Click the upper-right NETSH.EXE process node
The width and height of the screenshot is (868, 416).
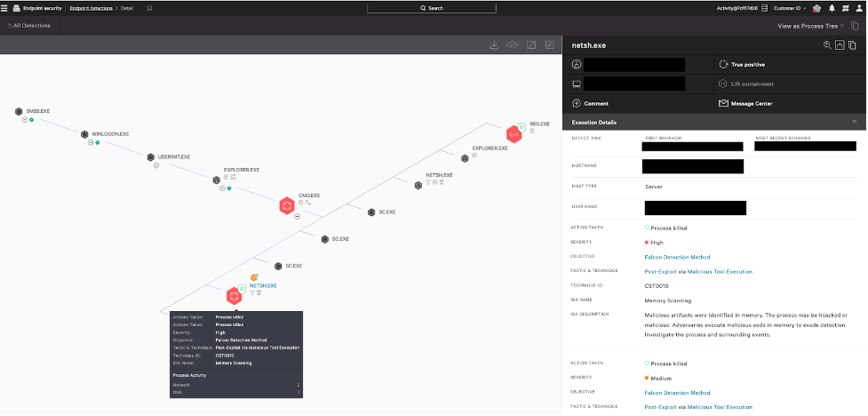pos(418,185)
